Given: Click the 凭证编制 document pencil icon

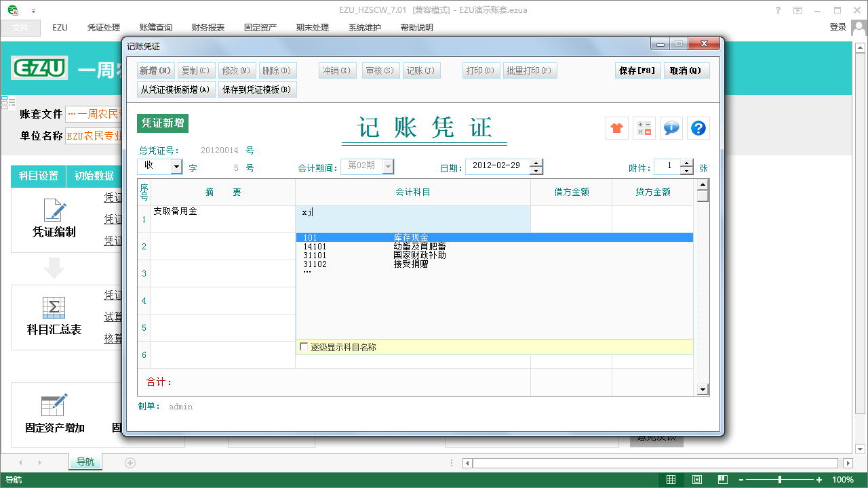Looking at the screenshot, I should click(x=54, y=210).
